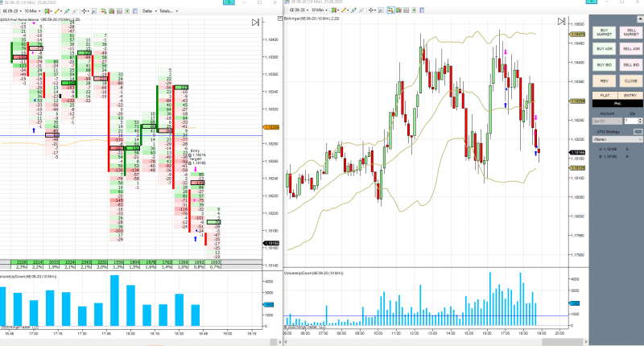Click the orange price marker on left chart axis

(x=271, y=127)
